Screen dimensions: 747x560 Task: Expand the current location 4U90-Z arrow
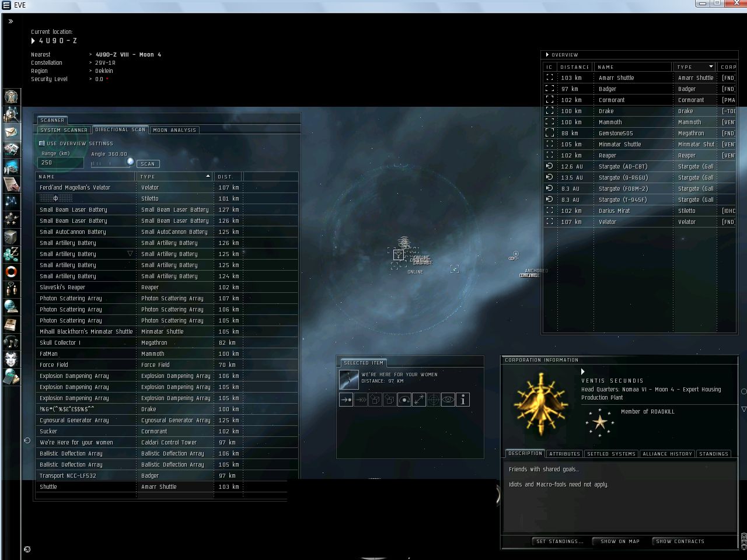point(33,41)
